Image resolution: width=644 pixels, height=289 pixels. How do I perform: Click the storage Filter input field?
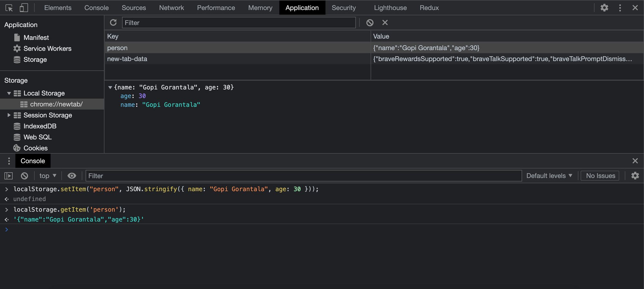point(239,23)
